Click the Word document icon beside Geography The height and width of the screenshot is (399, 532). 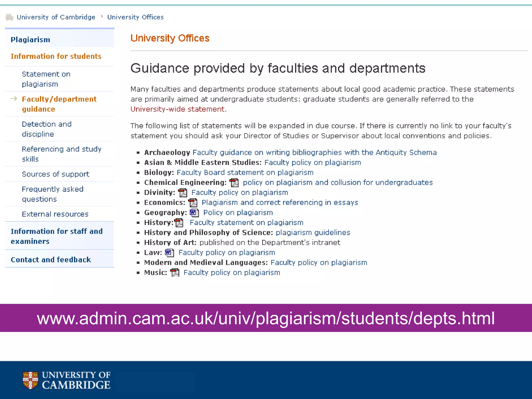point(194,213)
